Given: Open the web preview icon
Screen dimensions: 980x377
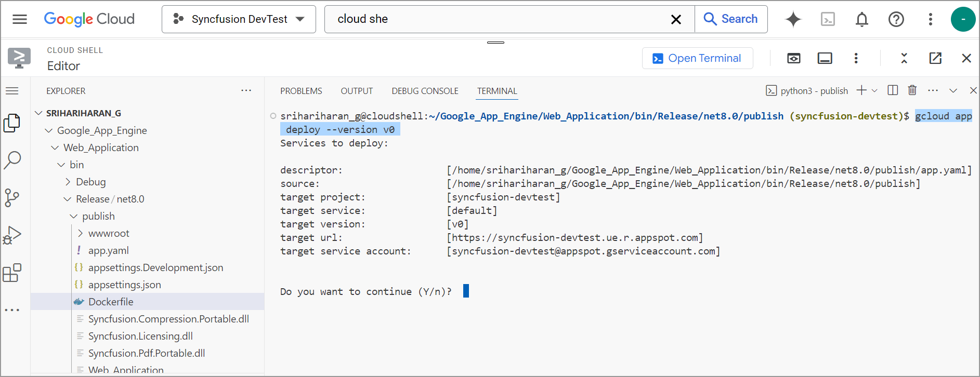Looking at the screenshot, I should pyautogui.click(x=794, y=58).
